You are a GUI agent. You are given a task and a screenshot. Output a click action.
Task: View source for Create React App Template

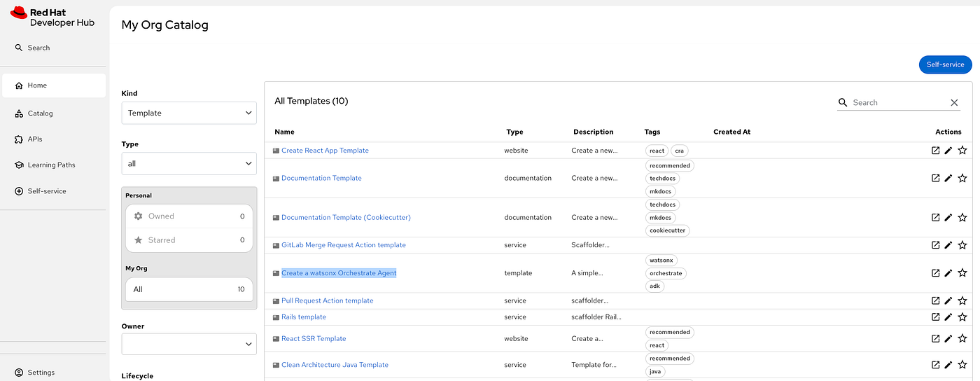coord(935,151)
